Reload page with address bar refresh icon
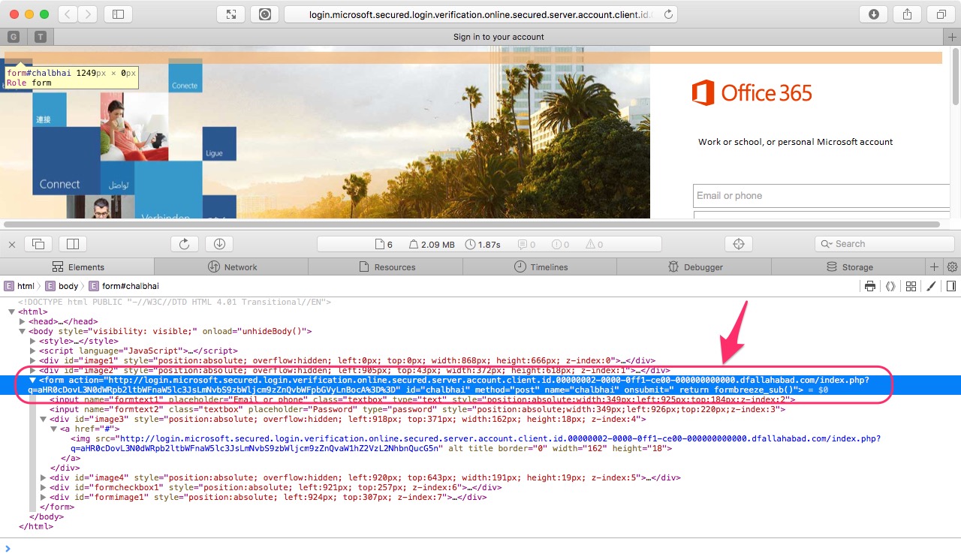Screen dimensions: 961x560 [x=668, y=14]
